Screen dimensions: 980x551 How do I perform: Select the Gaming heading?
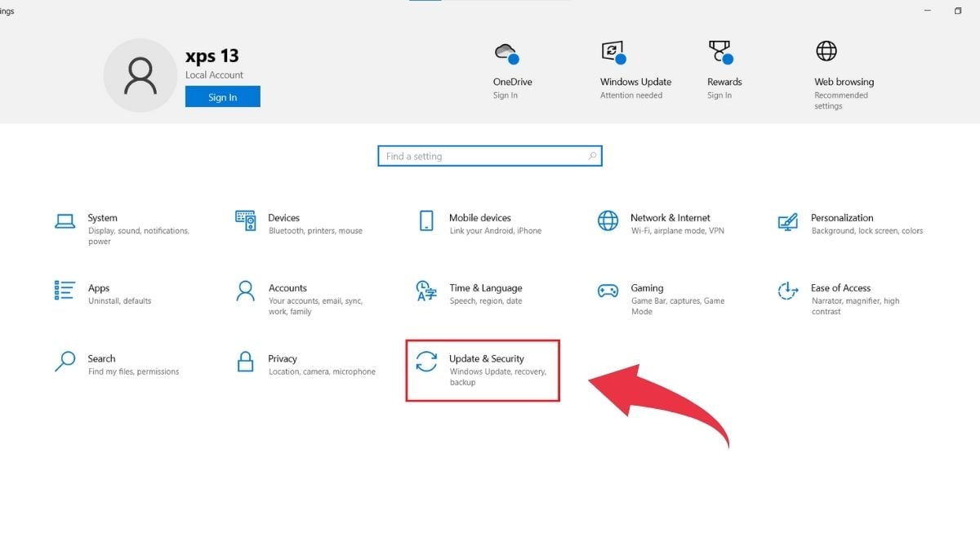click(x=647, y=288)
